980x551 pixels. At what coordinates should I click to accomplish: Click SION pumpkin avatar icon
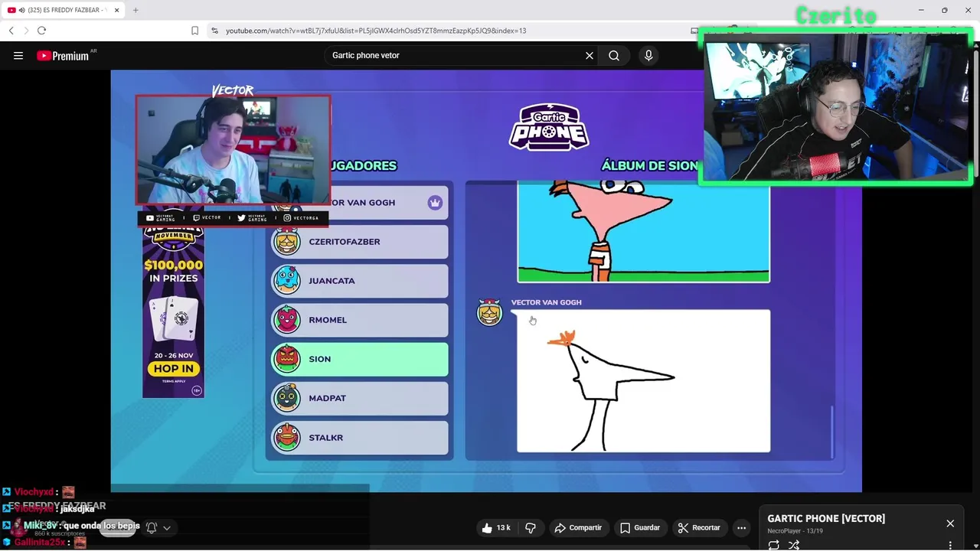point(287,359)
